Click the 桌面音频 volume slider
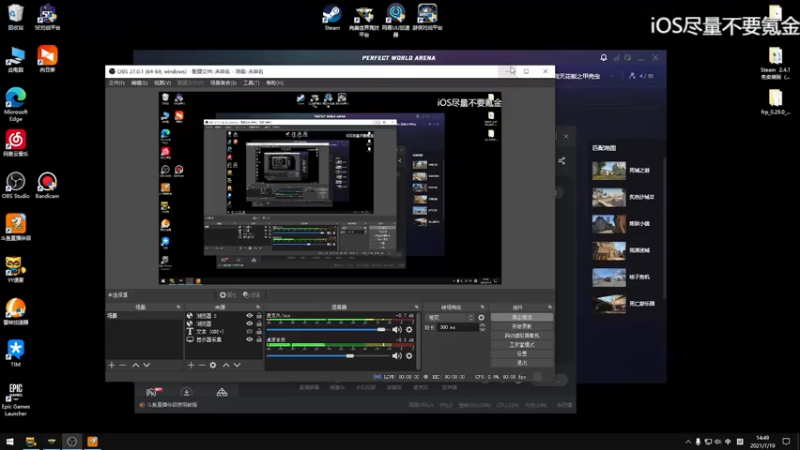The height and width of the screenshot is (450, 800). click(327, 356)
